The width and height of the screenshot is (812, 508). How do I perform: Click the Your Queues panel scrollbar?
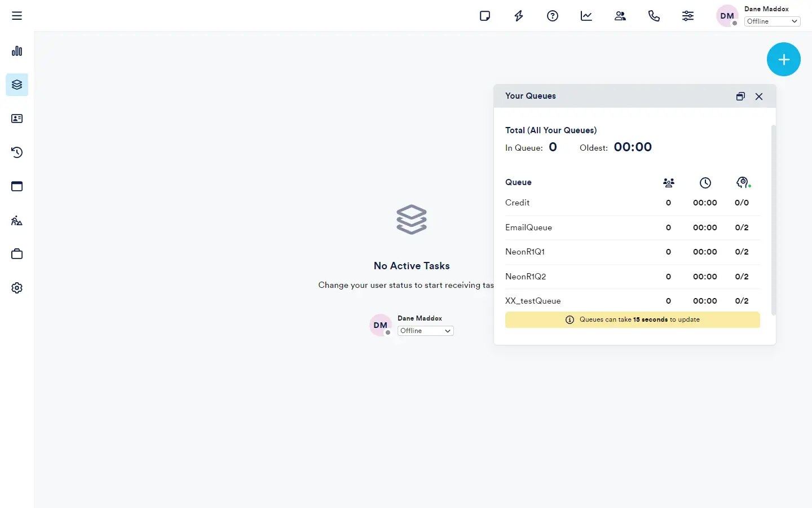774,220
